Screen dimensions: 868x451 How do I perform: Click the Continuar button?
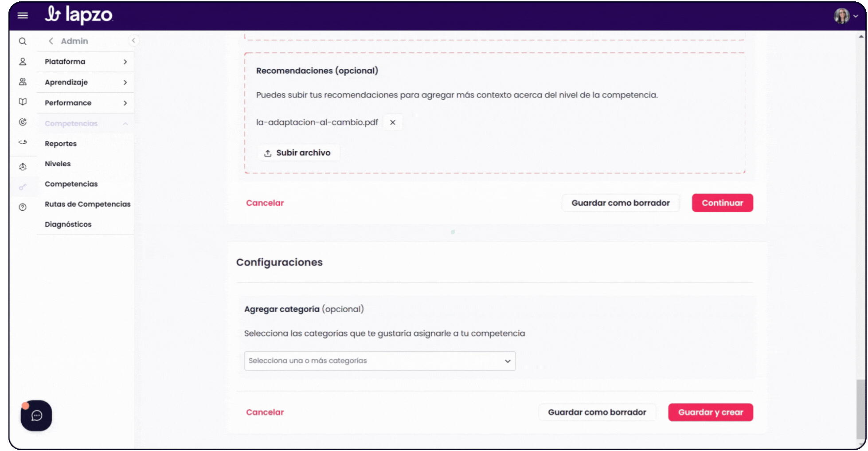tap(722, 203)
